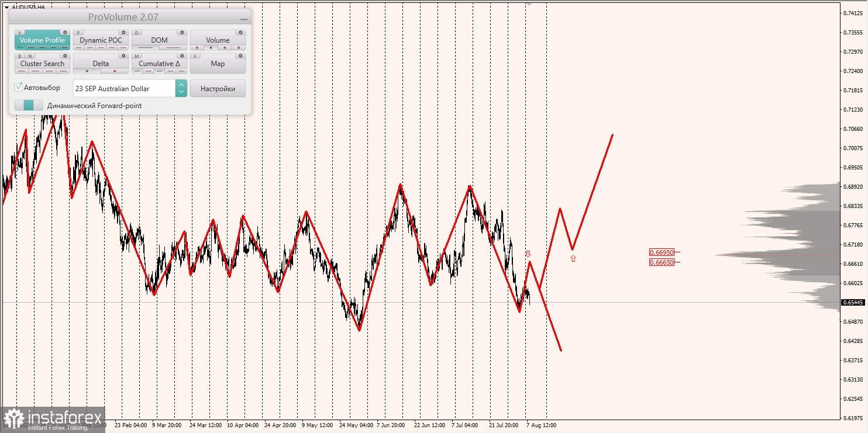Open the Настройки settings button
Screen dimensions: 868x433
pyautogui.click(x=218, y=88)
